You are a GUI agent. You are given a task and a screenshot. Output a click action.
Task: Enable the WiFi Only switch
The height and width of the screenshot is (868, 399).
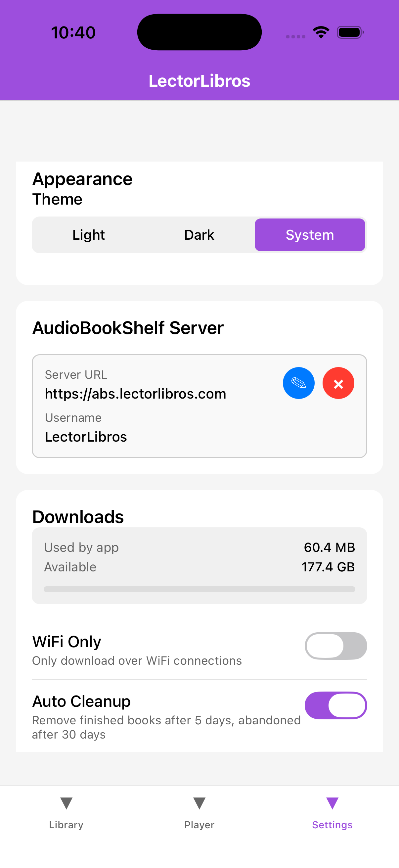336,646
